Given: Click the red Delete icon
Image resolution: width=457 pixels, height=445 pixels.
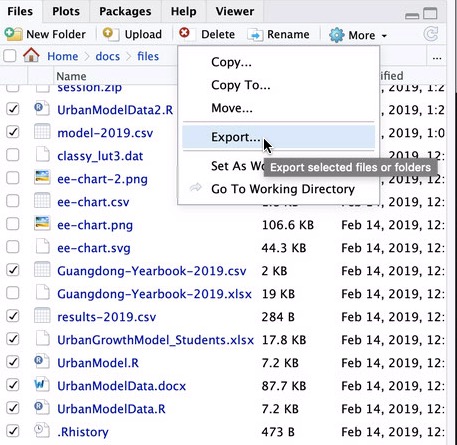Looking at the screenshot, I should click(x=184, y=33).
